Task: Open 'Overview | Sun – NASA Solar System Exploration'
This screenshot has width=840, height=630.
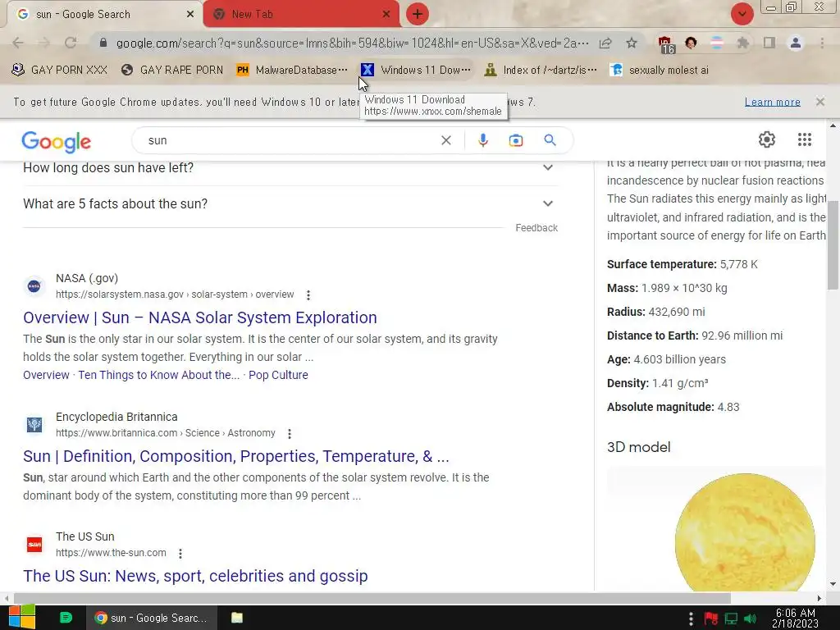Action: pyautogui.click(x=200, y=317)
